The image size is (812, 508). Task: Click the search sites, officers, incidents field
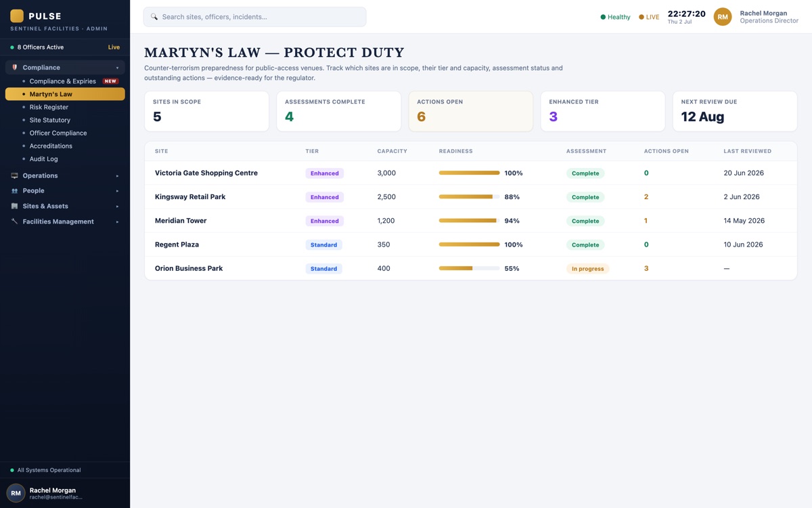point(254,17)
